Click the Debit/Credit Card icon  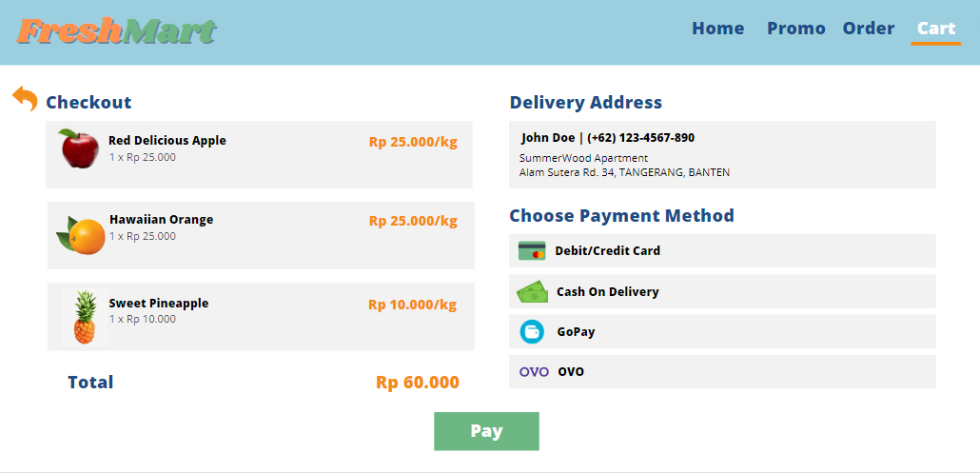coord(532,251)
